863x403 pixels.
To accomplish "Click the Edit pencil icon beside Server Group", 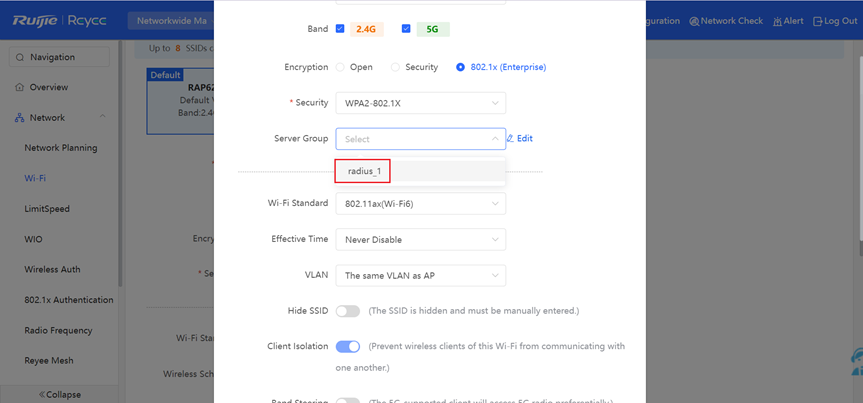I will (510, 139).
